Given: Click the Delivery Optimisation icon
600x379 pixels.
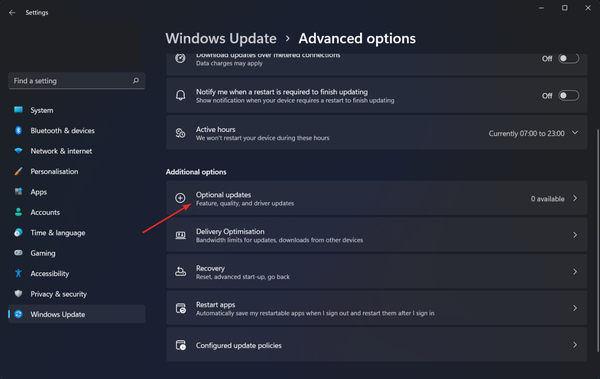Looking at the screenshot, I should (180, 235).
